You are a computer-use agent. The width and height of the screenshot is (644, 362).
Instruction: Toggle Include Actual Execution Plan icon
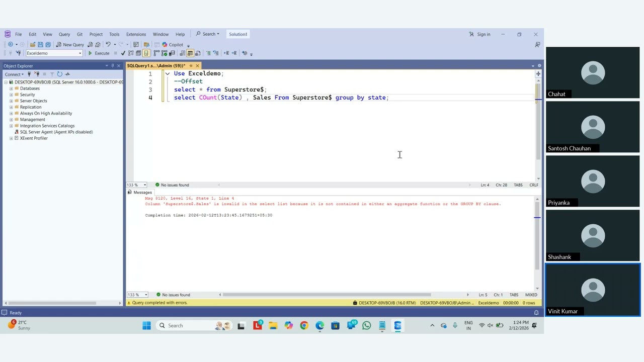(x=156, y=53)
